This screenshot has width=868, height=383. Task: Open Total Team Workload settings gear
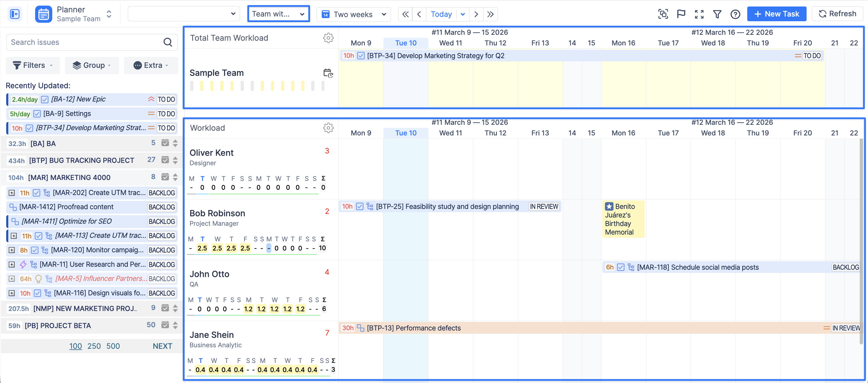click(328, 38)
